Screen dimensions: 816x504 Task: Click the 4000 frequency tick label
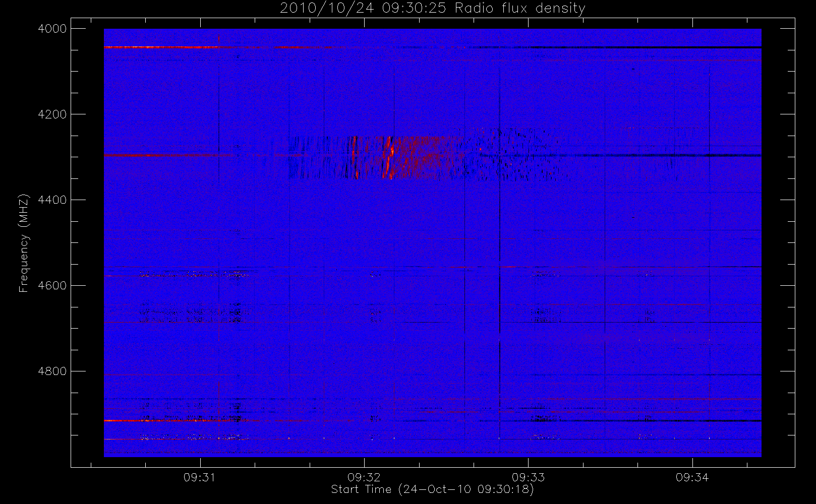pos(52,29)
